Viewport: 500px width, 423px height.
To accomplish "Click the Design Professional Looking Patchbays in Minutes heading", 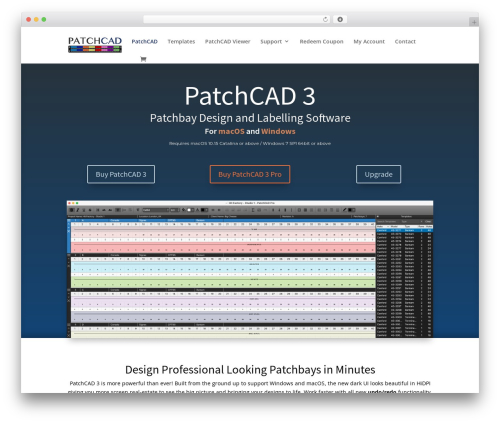I will point(250,370).
